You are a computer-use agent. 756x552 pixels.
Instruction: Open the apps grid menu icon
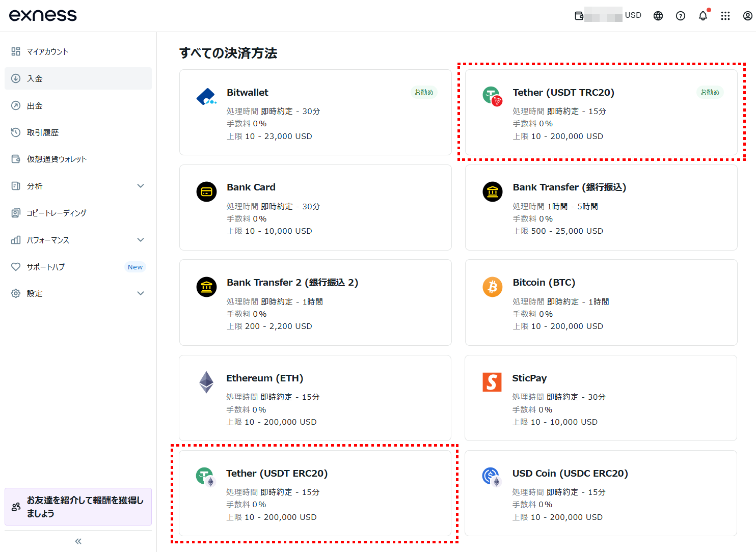click(725, 16)
